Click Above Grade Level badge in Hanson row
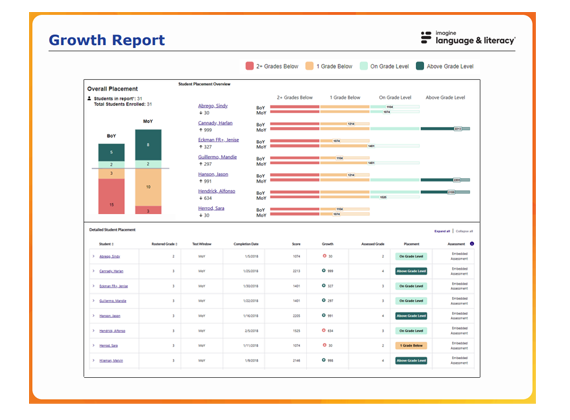The height and width of the screenshot is (420, 570). tap(411, 316)
